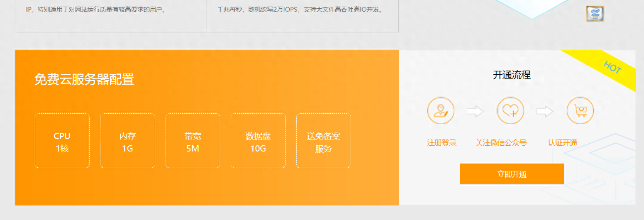Viewport: 644px width, 220px height.
Task: Click the paragraph mentioning 2万IOPS
Action: coord(300,10)
